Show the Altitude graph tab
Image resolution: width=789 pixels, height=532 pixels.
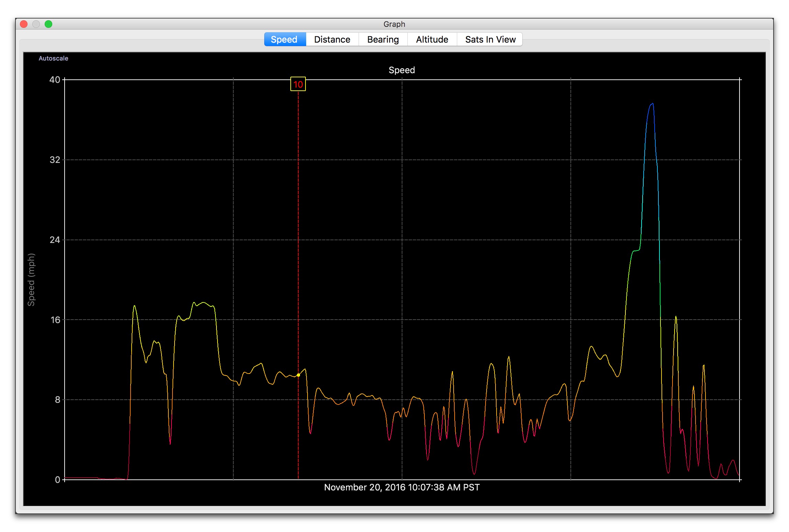click(432, 40)
